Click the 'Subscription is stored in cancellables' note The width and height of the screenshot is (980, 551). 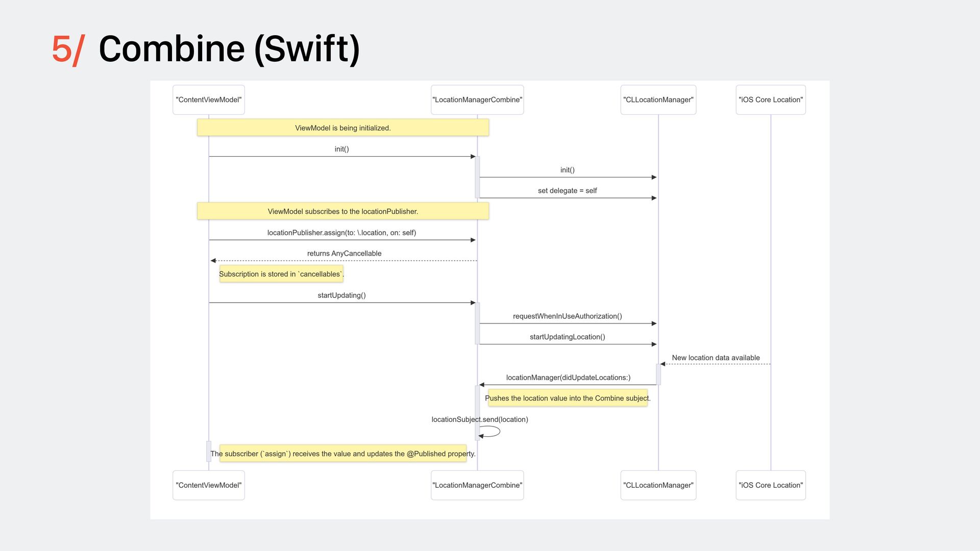coord(281,274)
